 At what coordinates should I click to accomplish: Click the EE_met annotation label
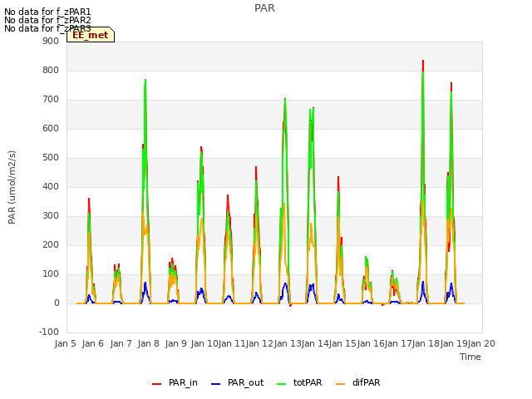click(91, 35)
